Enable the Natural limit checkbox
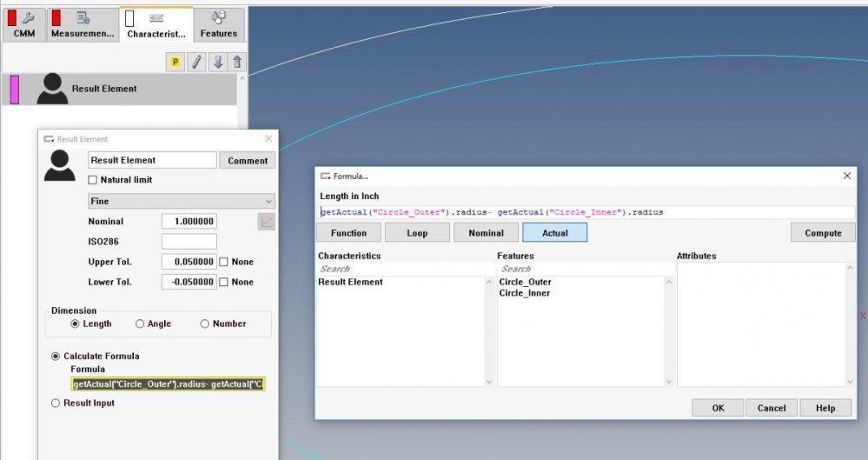 pos(93,180)
